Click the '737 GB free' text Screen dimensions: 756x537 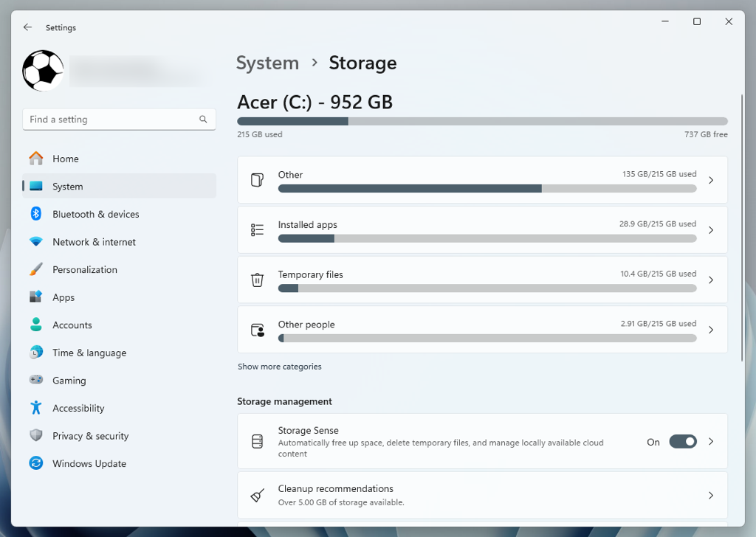tap(706, 134)
